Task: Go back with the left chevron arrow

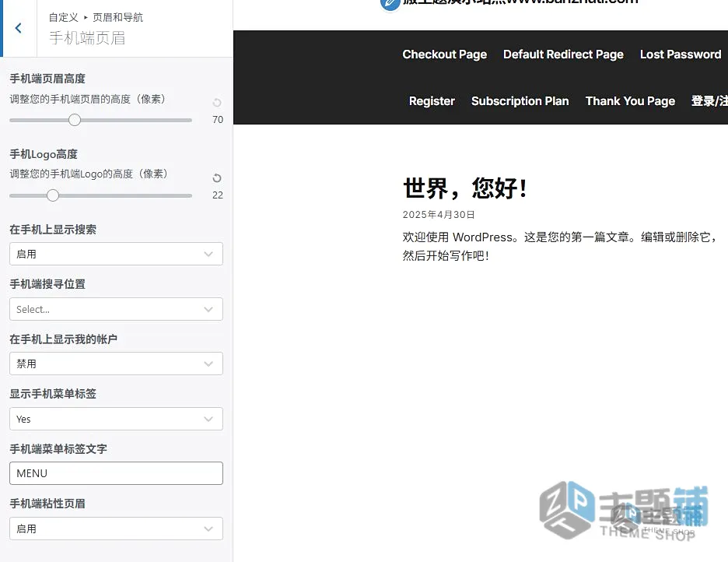Action: tap(19, 28)
